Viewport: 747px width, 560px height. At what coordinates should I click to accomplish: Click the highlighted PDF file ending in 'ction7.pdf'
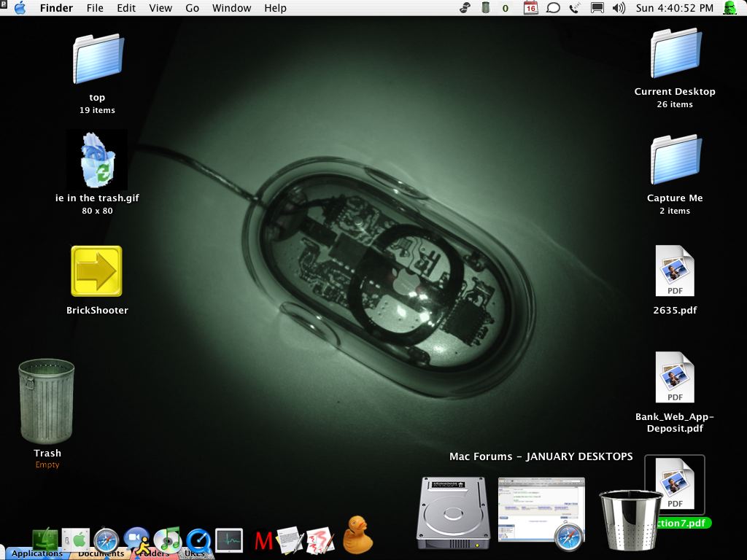(x=675, y=485)
